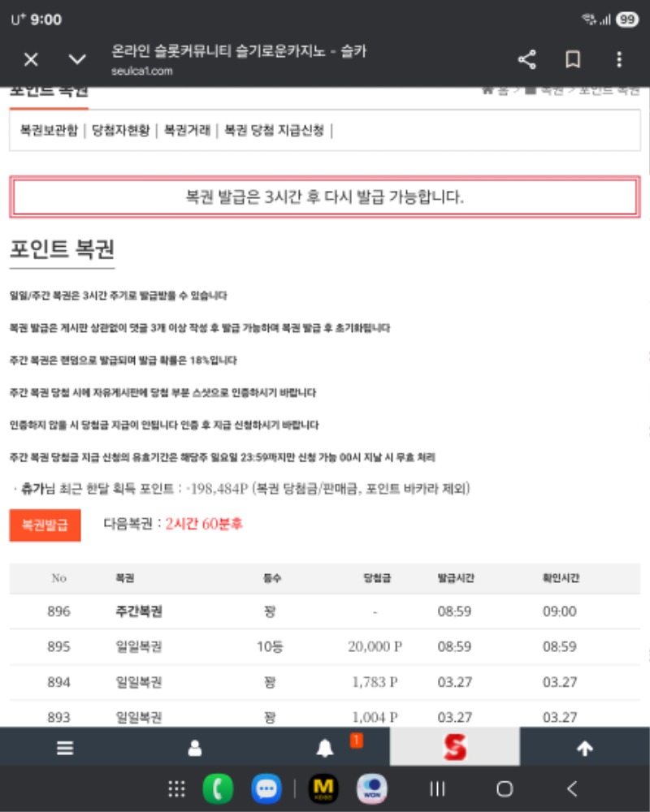Expand the down chevron in browser header
The width and height of the screenshot is (650, 812).
pyautogui.click(x=77, y=59)
